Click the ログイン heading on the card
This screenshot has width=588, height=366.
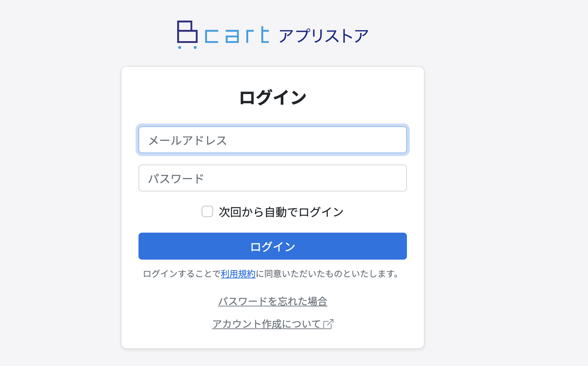(x=272, y=96)
